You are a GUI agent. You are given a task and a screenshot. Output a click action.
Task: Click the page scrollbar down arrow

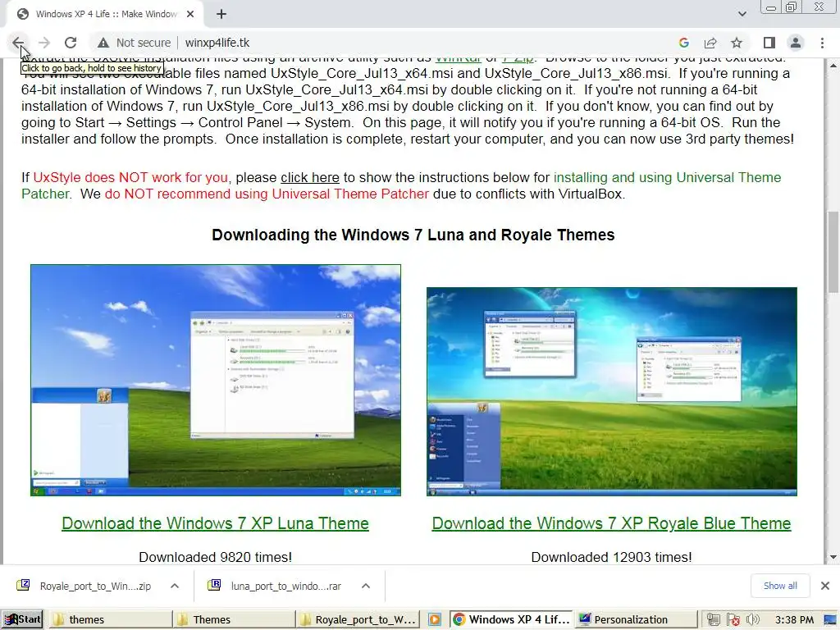pos(833,558)
